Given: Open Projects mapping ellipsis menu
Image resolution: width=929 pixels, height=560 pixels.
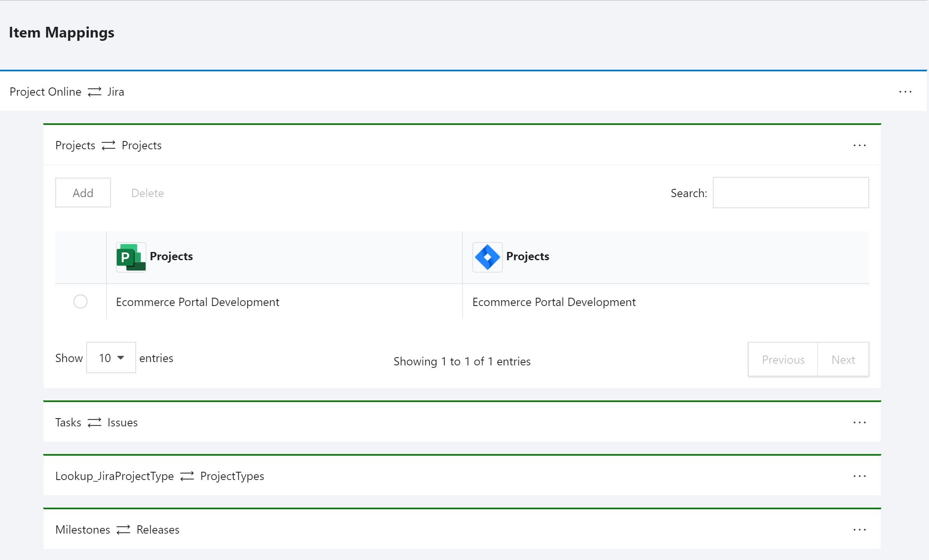Looking at the screenshot, I should 859,145.
